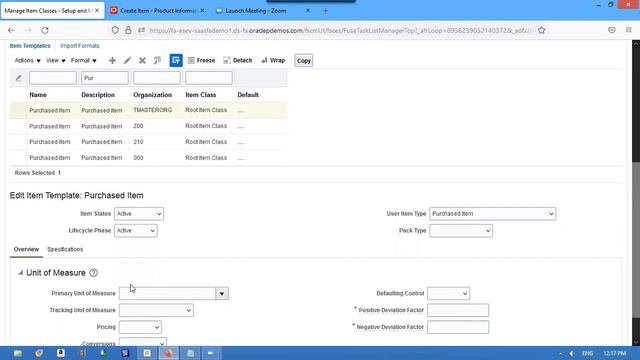
Task: Click the Item Class filter input field
Action: tap(209, 78)
